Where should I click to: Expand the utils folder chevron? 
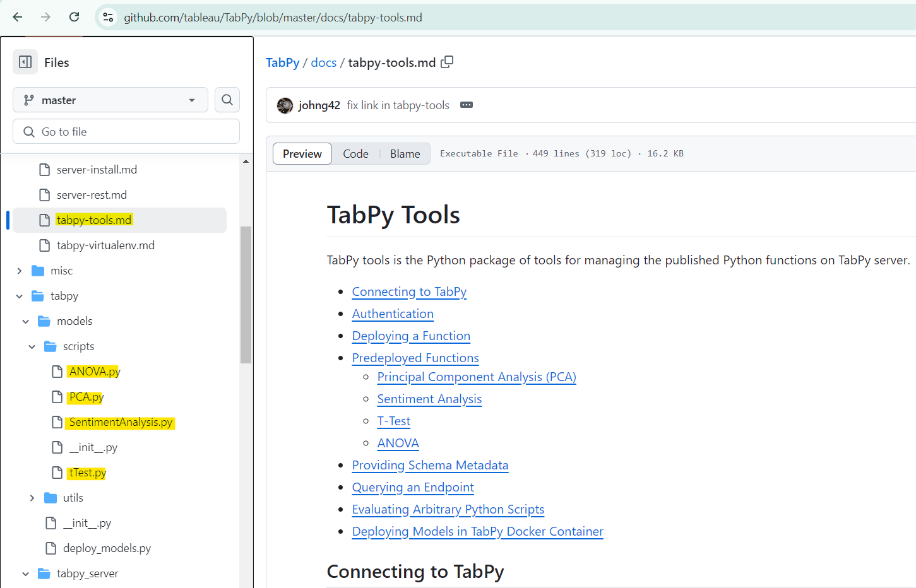[32, 498]
